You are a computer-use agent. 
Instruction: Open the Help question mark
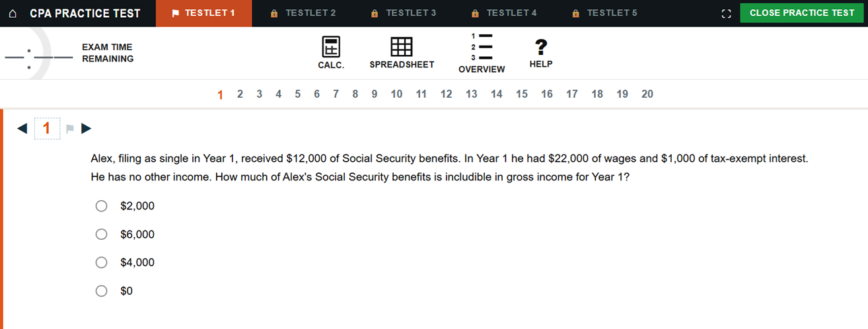[541, 53]
